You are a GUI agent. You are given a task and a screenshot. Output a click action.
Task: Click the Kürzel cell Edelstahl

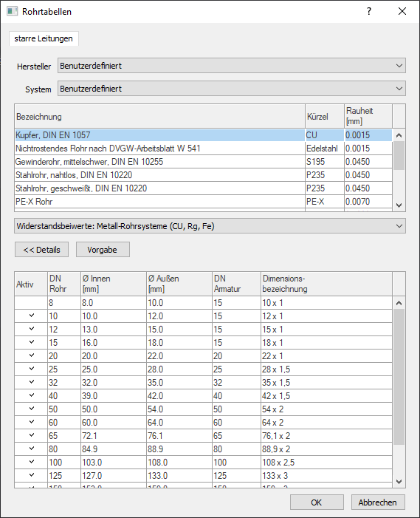click(x=325, y=149)
